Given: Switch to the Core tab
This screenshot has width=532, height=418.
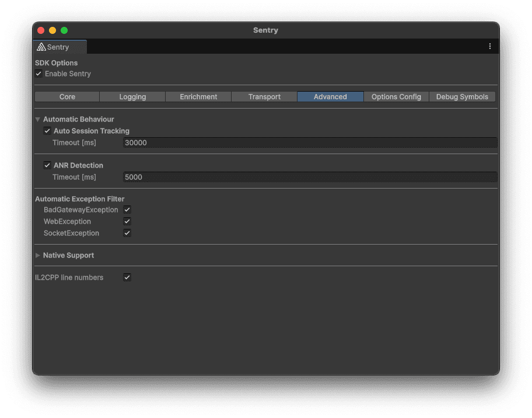Looking at the screenshot, I should 66,96.
